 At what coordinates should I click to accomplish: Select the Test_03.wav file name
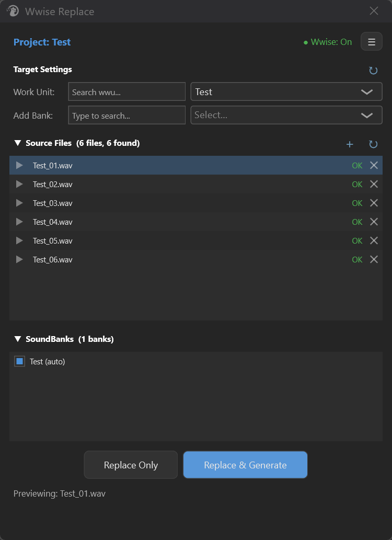coord(53,203)
